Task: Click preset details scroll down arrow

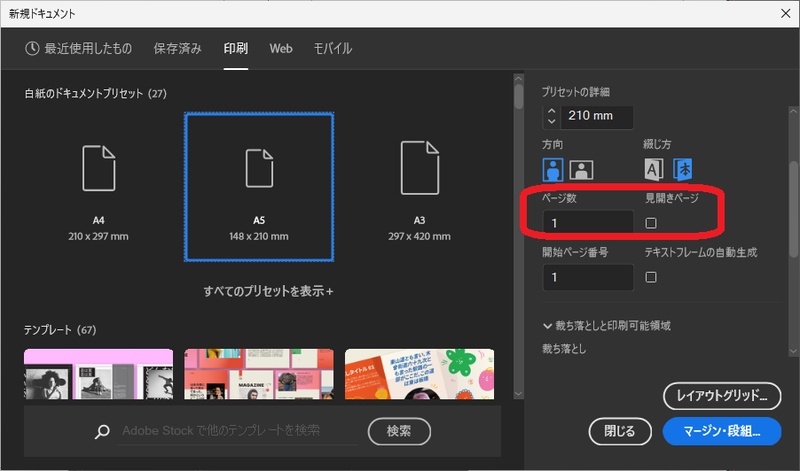Action: click(x=793, y=352)
